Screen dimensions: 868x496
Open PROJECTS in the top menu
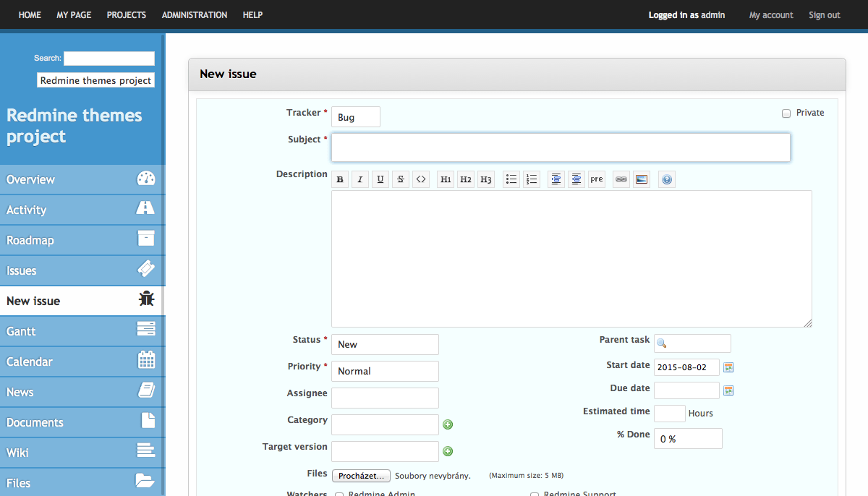coord(127,15)
